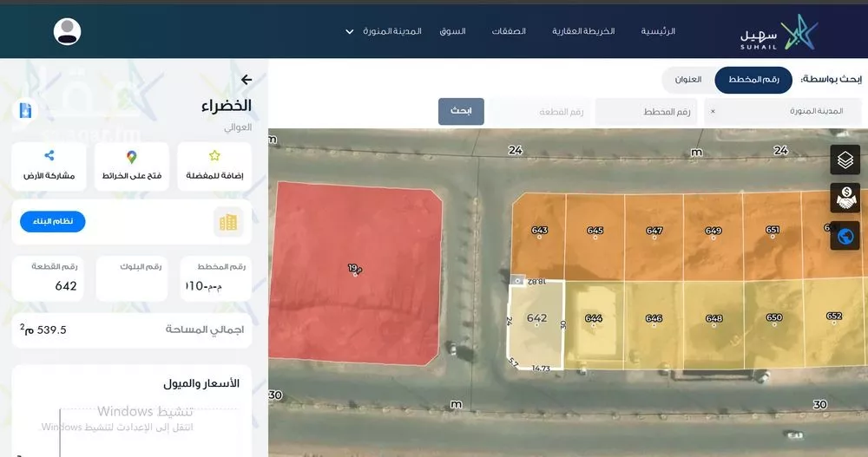Click the ابحث search button
The width and height of the screenshot is (868, 457).
pyautogui.click(x=461, y=111)
